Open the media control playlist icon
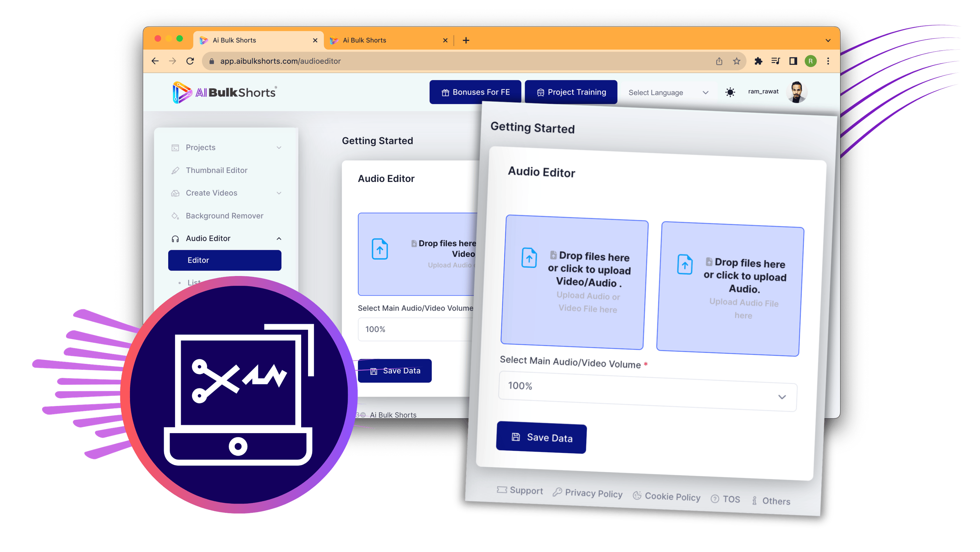980x552 pixels. [775, 61]
